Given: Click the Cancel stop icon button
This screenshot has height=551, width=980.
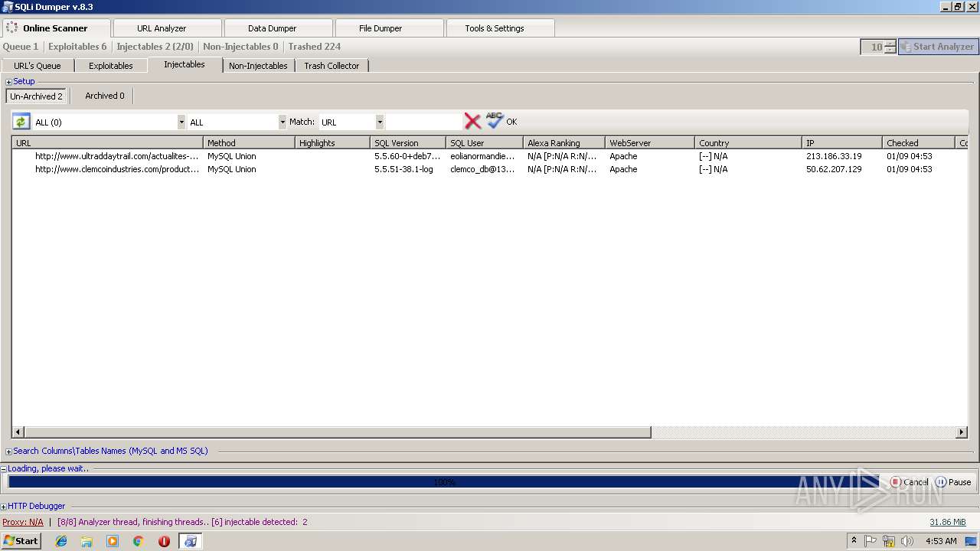Looking at the screenshot, I should (909, 482).
